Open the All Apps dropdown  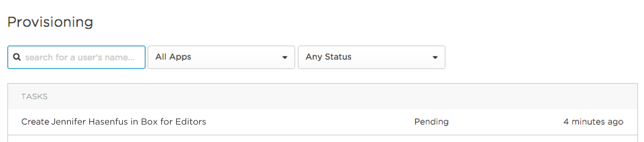[221, 57]
